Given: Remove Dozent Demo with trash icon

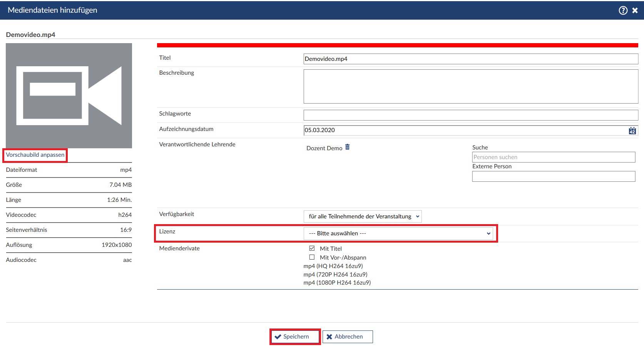Looking at the screenshot, I should [347, 147].
